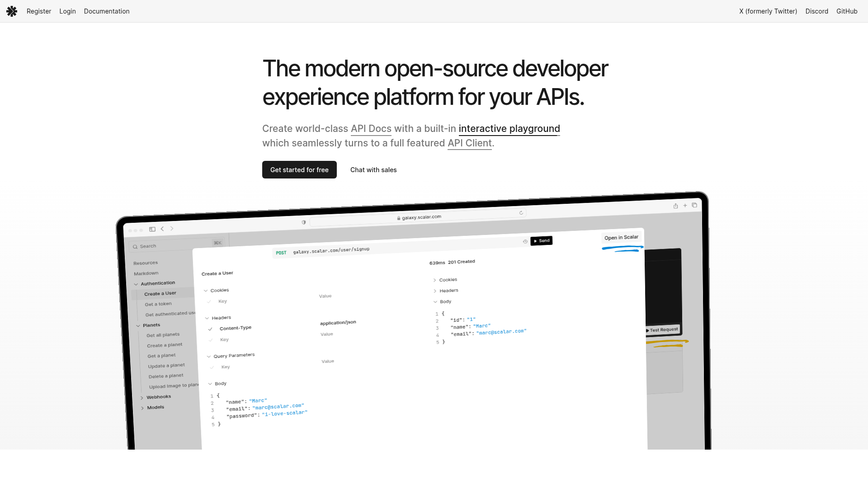868x488 pixels.
Task: Click the browser back arrow in mockup
Action: pos(162,229)
